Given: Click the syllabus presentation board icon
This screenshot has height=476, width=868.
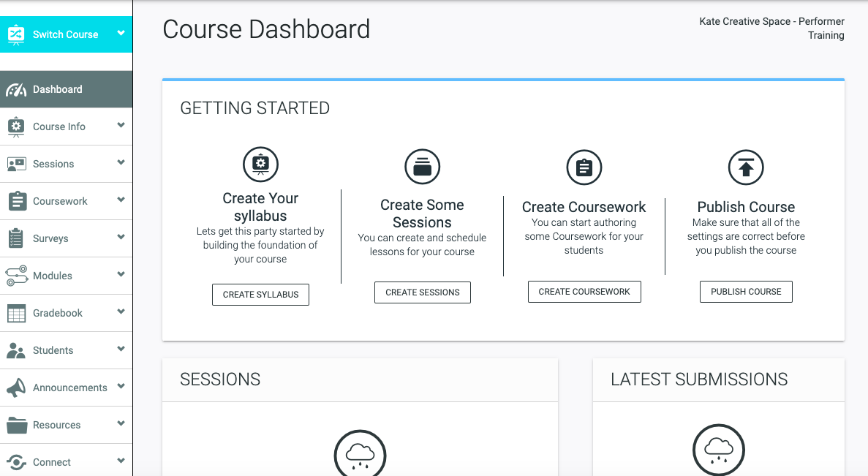Looking at the screenshot, I should (x=260, y=165).
